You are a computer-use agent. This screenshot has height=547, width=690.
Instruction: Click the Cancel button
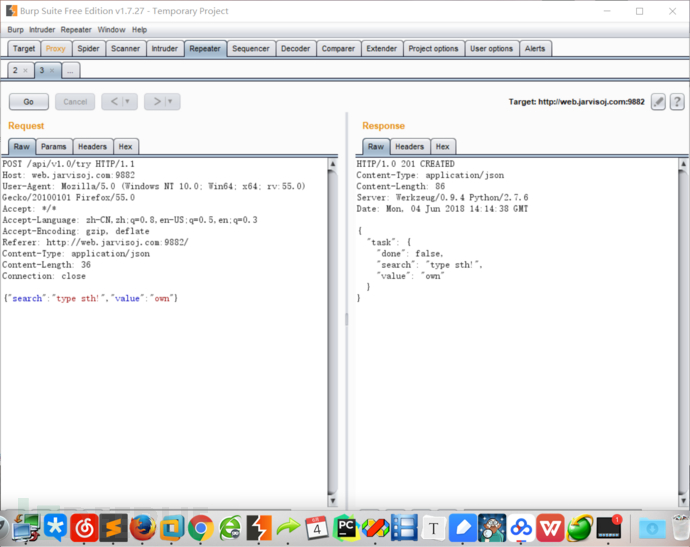coord(75,102)
